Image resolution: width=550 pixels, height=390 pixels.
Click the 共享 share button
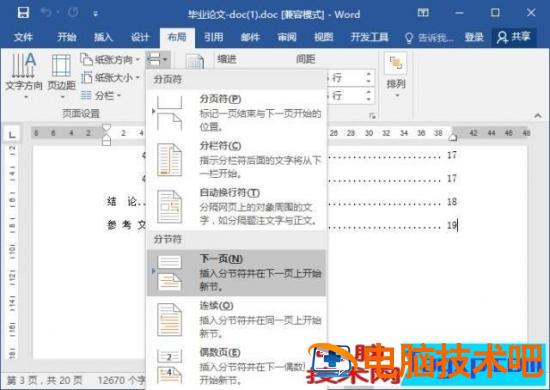(x=514, y=37)
